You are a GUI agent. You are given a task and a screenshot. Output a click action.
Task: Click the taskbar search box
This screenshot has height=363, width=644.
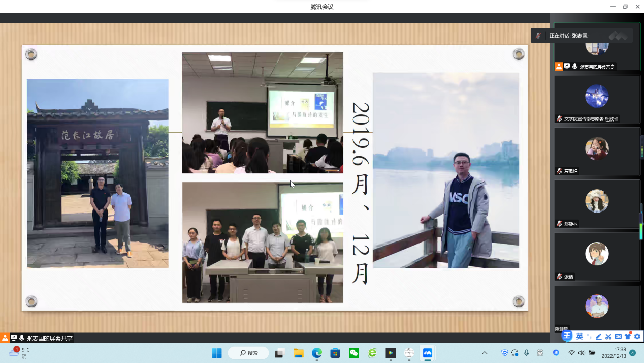coord(248,353)
